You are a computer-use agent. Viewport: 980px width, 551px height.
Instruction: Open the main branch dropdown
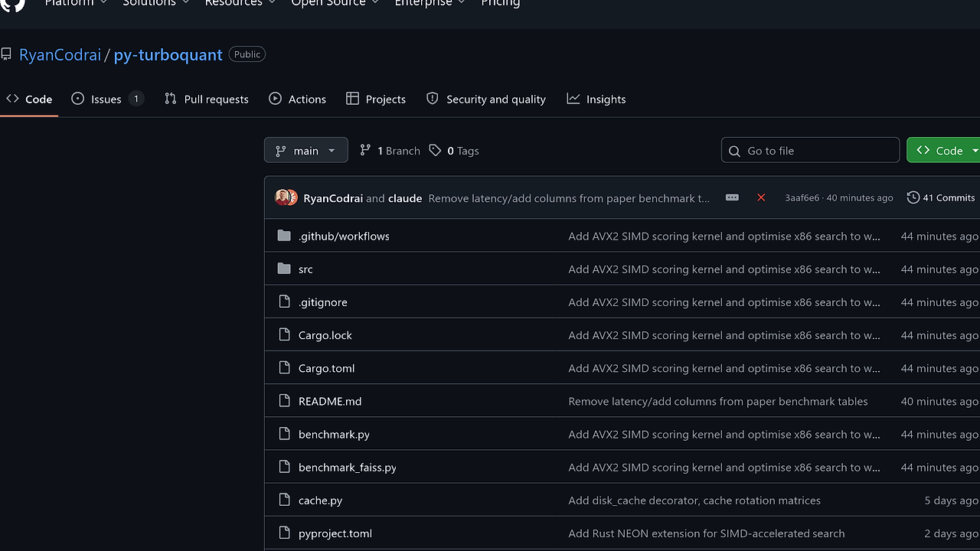305,151
